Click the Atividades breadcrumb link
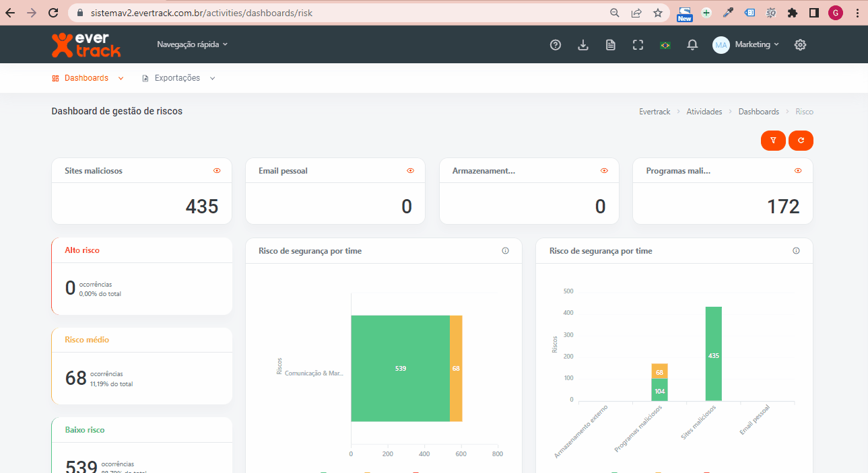Screen dimensions: 868x473 pyautogui.click(x=704, y=112)
